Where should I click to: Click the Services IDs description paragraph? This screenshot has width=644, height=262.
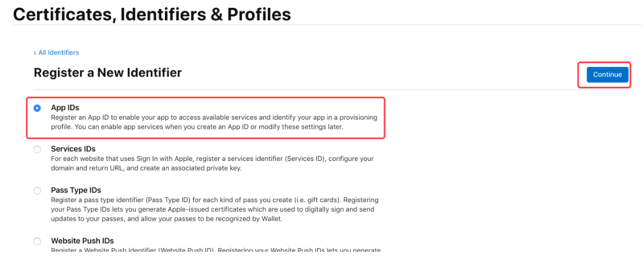tap(212, 164)
